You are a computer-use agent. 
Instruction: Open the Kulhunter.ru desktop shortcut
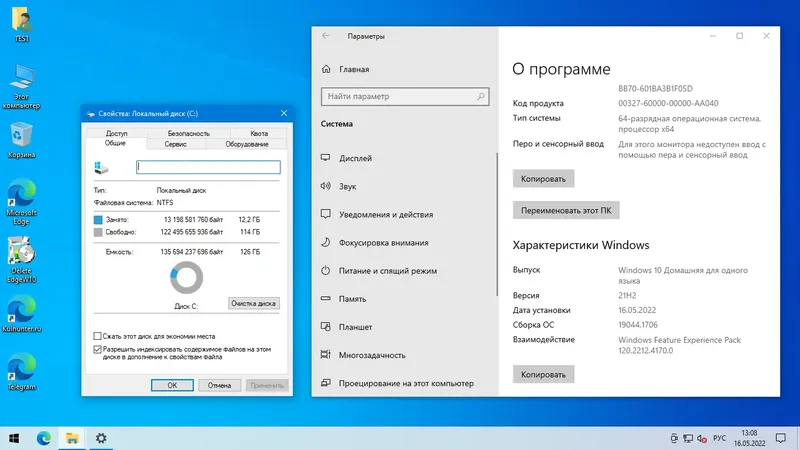click(21, 314)
